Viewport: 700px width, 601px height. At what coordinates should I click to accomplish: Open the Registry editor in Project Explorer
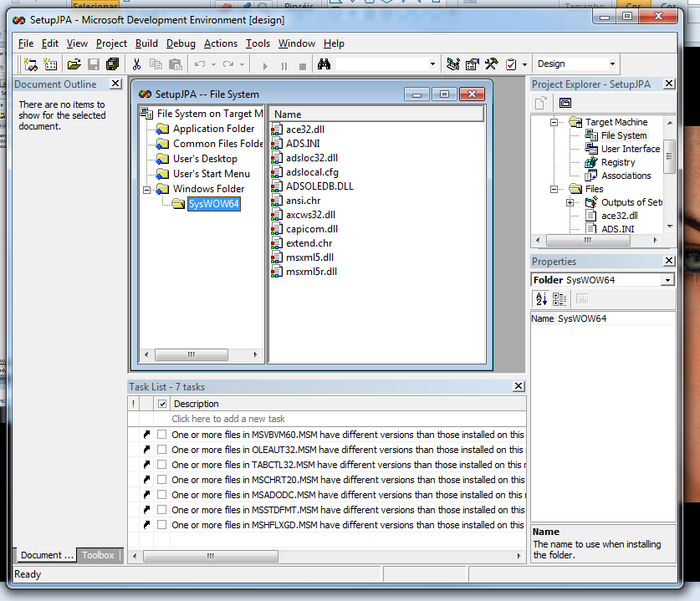617,162
